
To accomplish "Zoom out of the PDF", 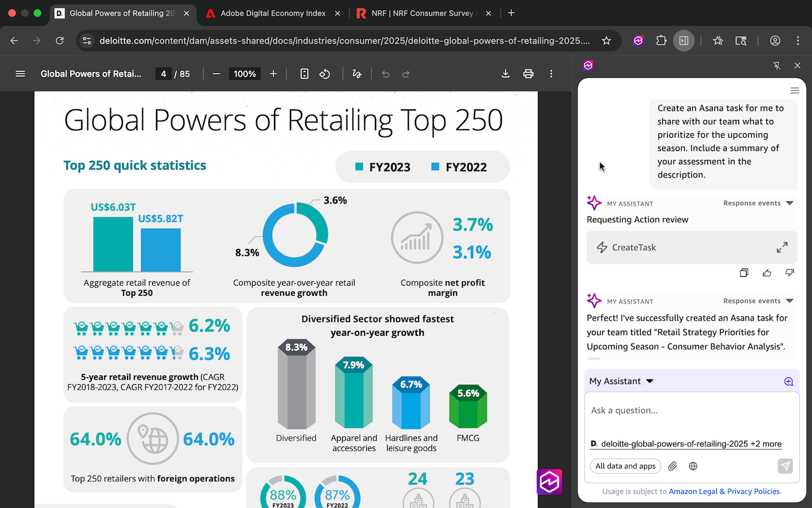I will coord(216,74).
